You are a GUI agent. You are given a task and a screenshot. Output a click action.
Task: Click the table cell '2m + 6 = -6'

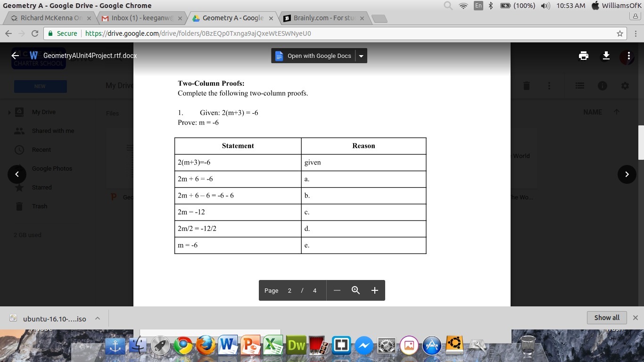coord(238,179)
